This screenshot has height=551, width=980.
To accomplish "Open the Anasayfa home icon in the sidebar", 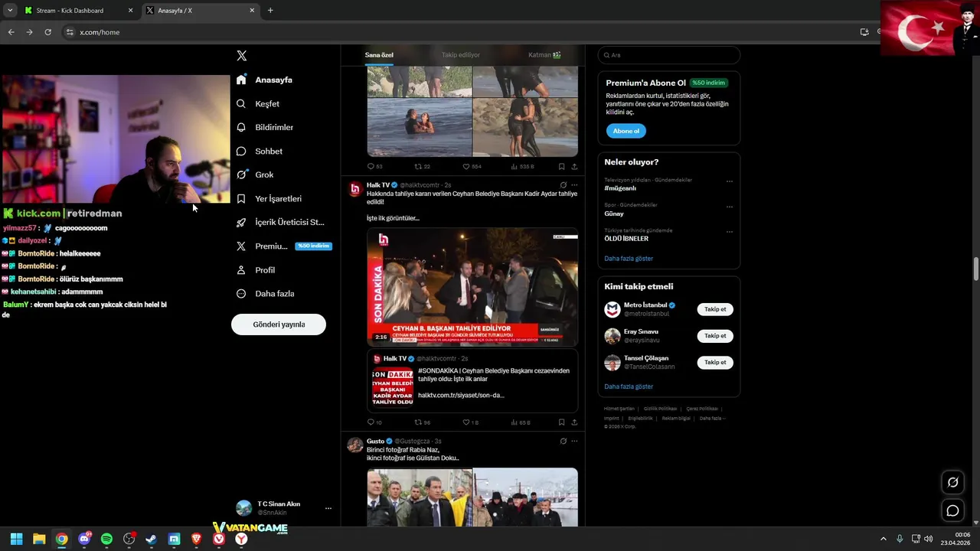I will coord(241,80).
